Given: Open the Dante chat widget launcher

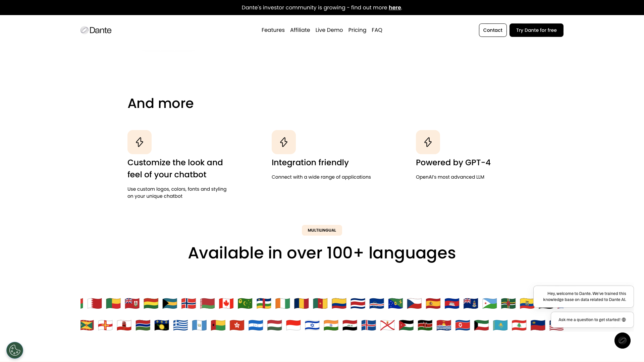Looking at the screenshot, I should click(x=623, y=341).
